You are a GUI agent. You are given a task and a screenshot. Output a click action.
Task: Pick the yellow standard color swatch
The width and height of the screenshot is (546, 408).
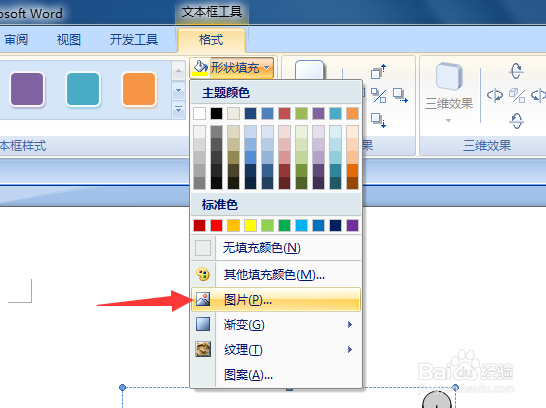pos(250,225)
